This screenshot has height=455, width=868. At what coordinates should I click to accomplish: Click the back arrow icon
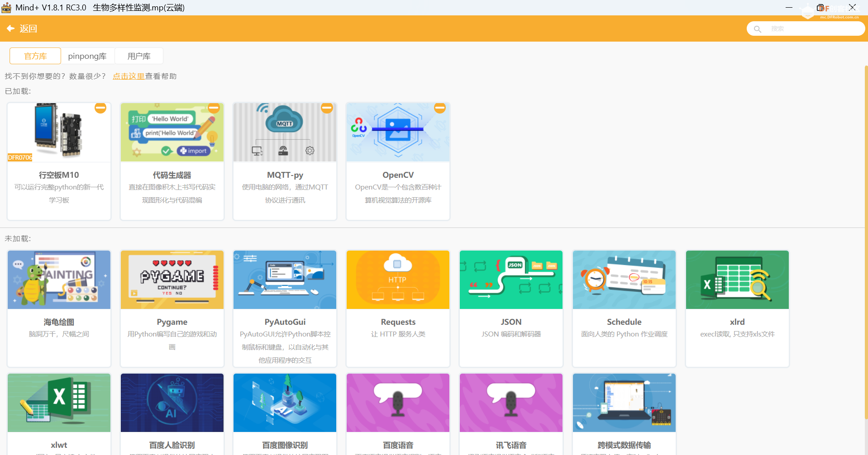coord(10,28)
